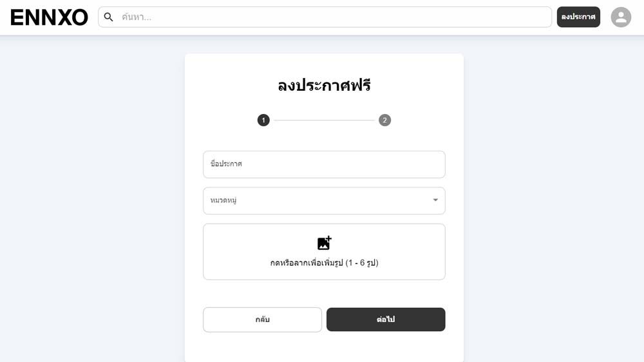Click inside the ค้นหา search box
The height and width of the screenshot is (362, 644).
(x=325, y=17)
